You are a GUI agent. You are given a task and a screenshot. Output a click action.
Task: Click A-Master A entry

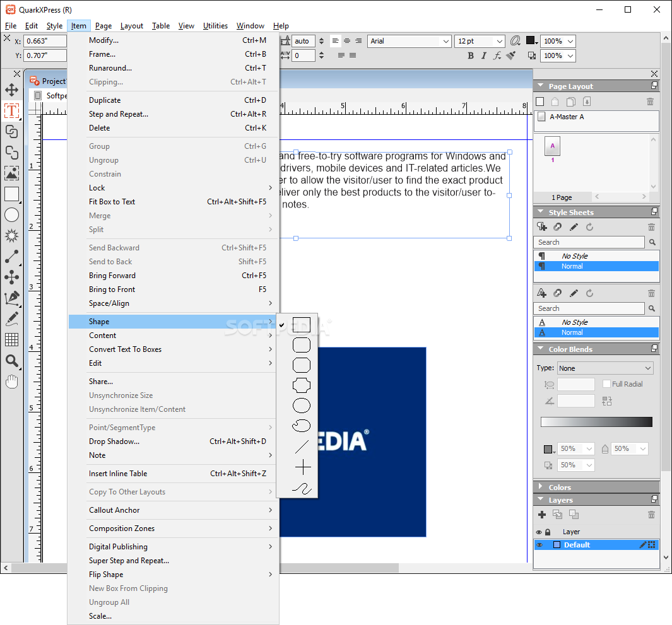coord(567,117)
